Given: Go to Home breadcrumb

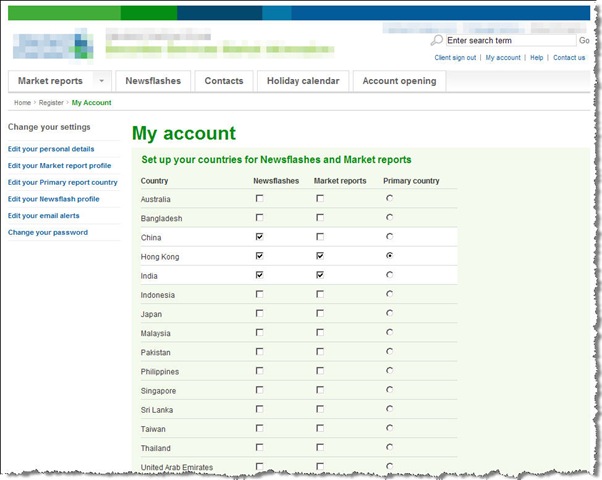Looking at the screenshot, I should [22, 103].
